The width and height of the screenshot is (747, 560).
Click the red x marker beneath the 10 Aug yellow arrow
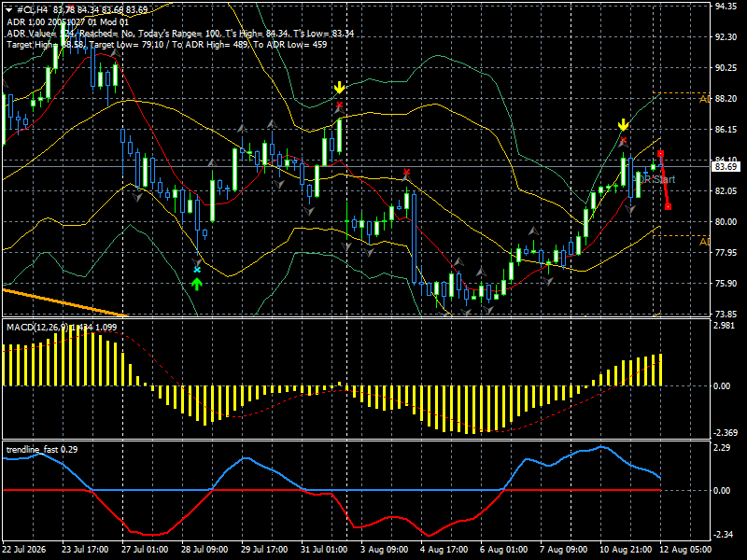(623, 141)
